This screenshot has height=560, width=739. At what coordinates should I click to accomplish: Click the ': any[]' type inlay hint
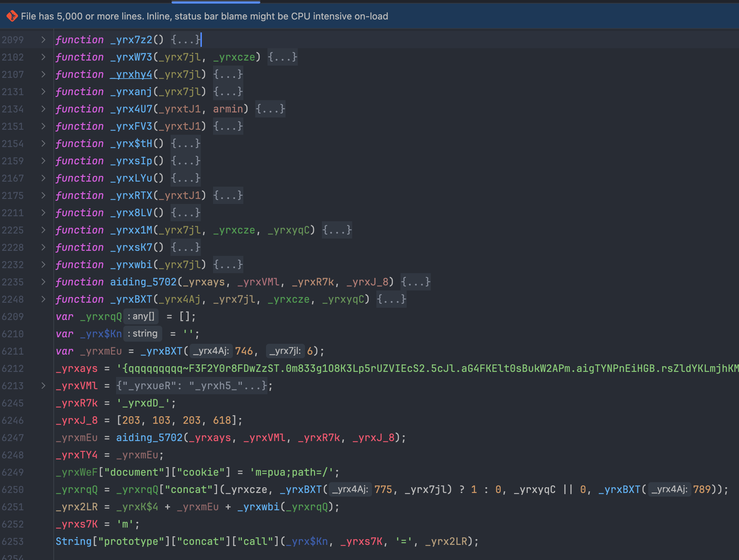tap(141, 316)
